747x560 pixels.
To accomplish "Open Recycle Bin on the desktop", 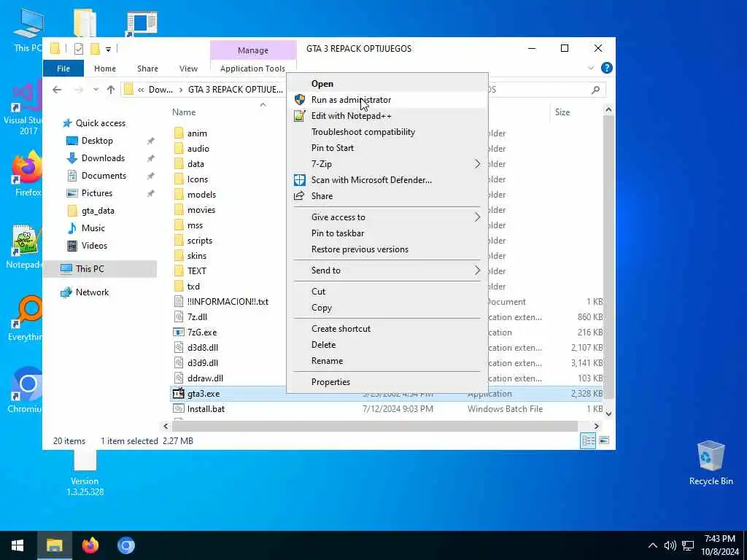I will click(x=711, y=463).
